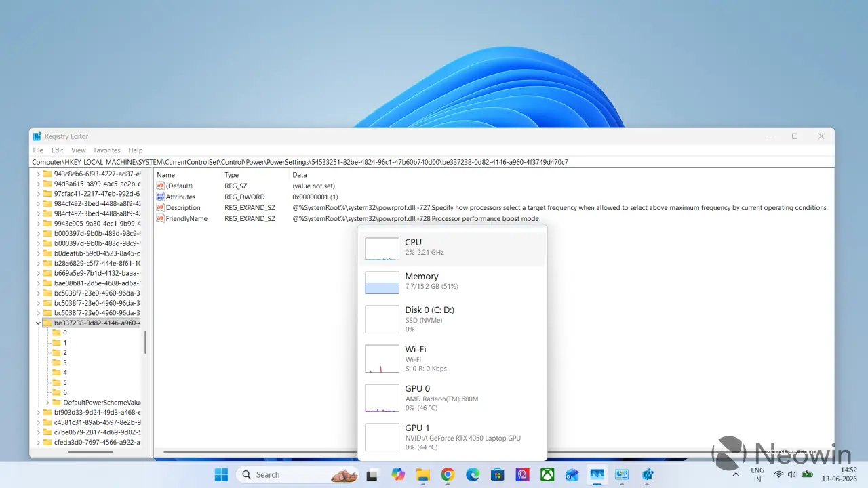Click the key tree's vertical scrollbar
The image size is (868, 488).
[145, 343]
